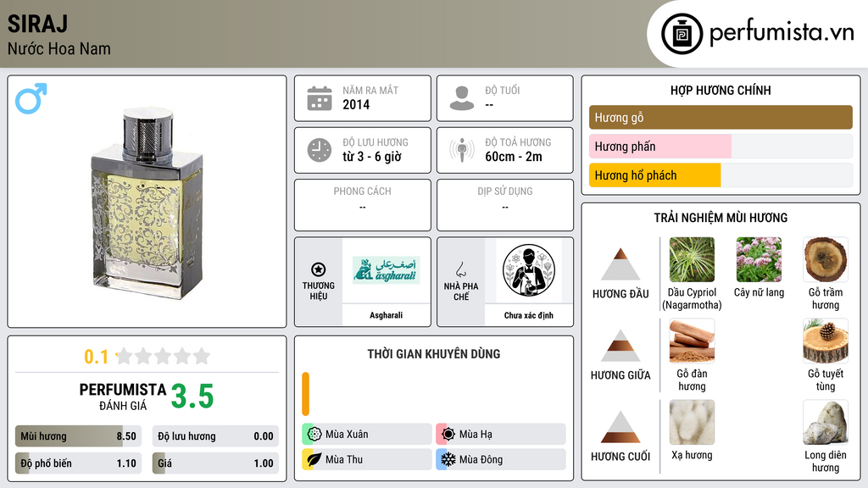The height and width of the screenshot is (488, 868).
Task: Click the calendar icon beside Năm Ra Mắt
Action: [x=320, y=98]
